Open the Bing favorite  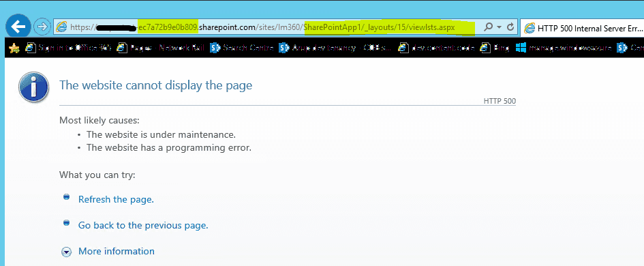click(x=495, y=48)
